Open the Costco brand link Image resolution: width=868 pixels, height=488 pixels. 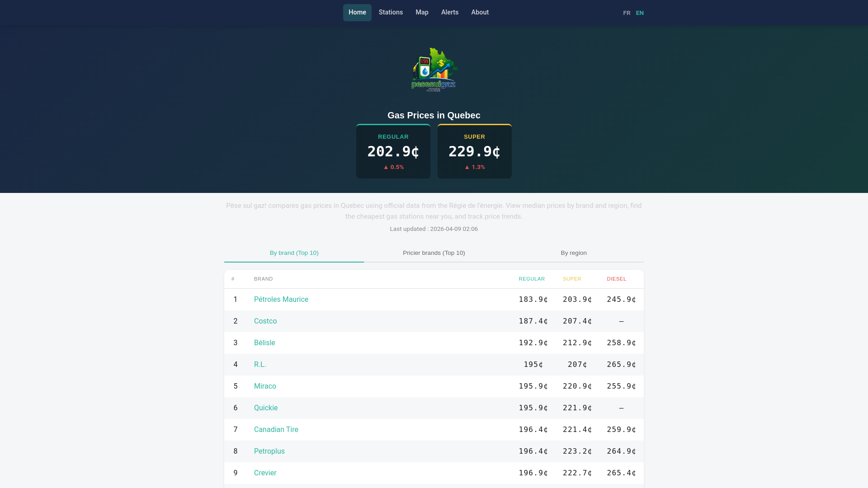(x=265, y=321)
